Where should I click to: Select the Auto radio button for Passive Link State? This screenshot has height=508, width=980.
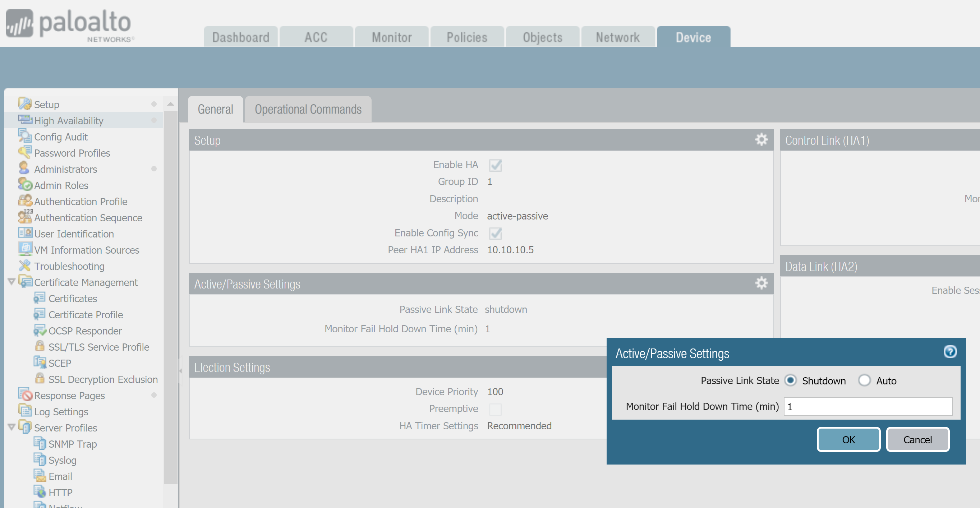(x=865, y=380)
